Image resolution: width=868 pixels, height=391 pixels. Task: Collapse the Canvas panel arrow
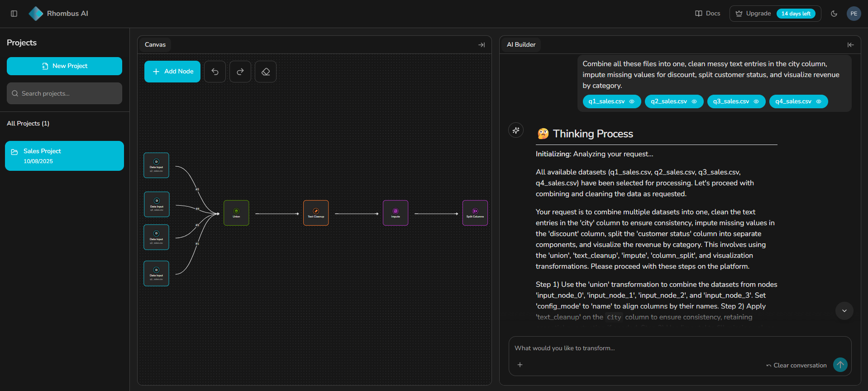pyautogui.click(x=482, y=45)
